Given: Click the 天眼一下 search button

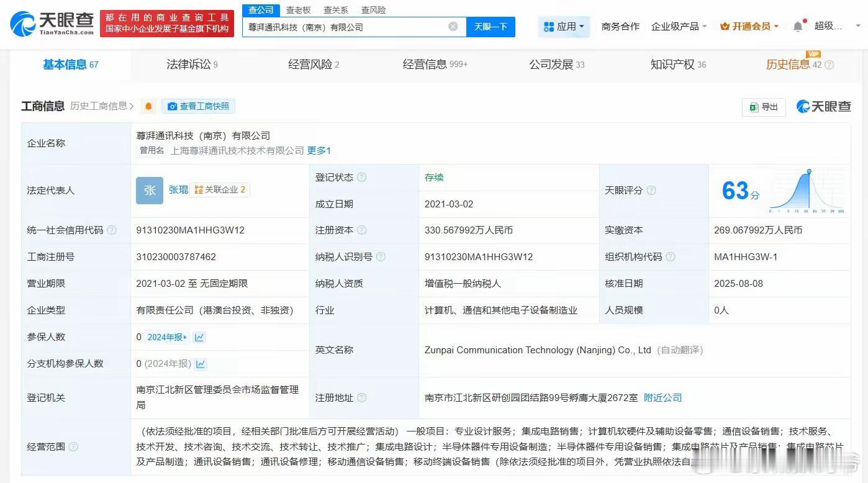Looking at the screenshot, I should [491, 27].
